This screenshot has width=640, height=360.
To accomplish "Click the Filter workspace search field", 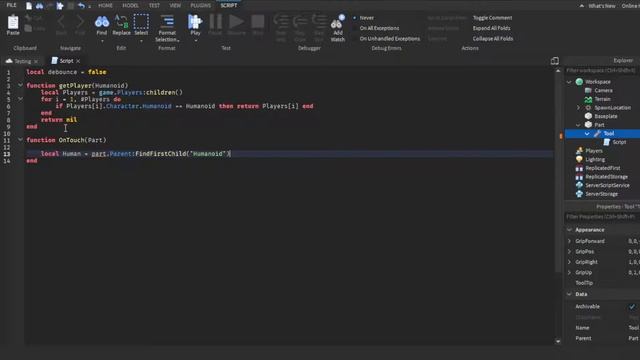I will point(602,71).
